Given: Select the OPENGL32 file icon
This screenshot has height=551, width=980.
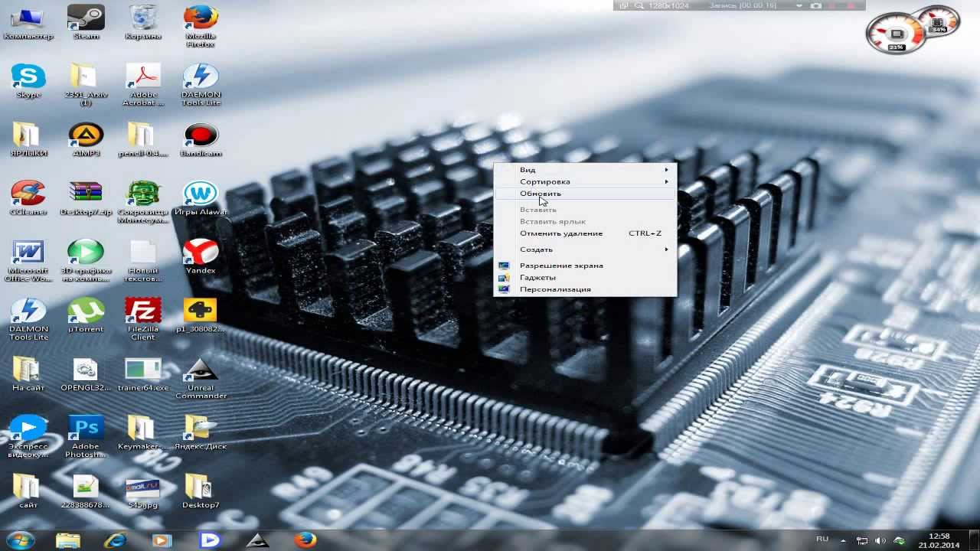Looking at the screenshot, I should click(86, 374).
